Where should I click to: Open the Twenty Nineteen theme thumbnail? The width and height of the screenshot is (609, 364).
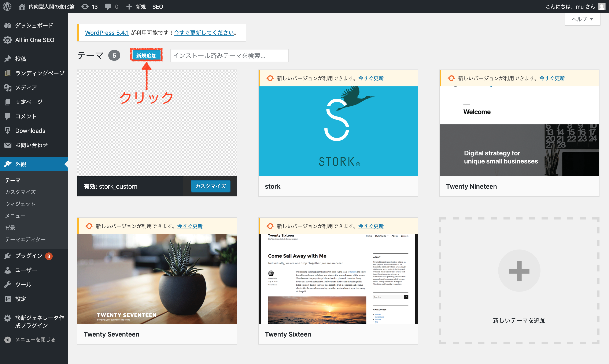(x=519, y=131)
